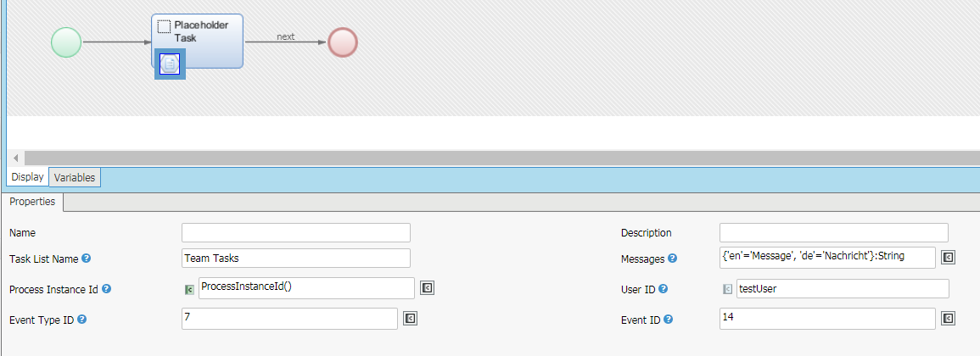Select the red end event circle

tap(342, 42)
